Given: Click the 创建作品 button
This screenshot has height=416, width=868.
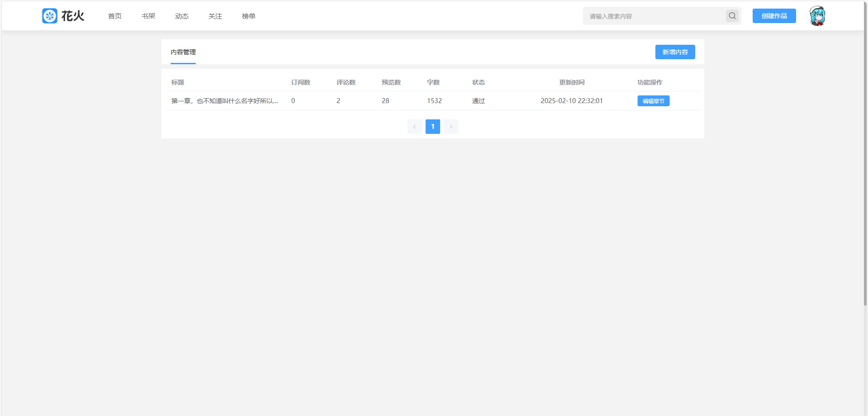Looking at the screenshot, I should (774, 16).
